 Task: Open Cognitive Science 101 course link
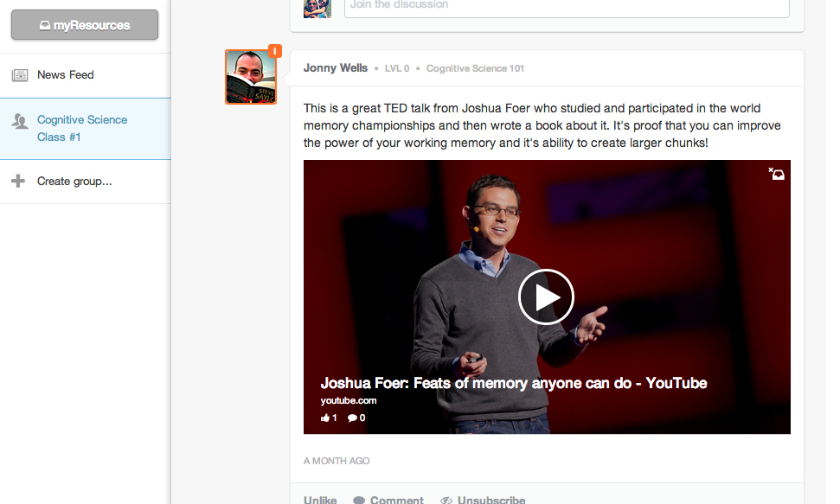[475, 68]
